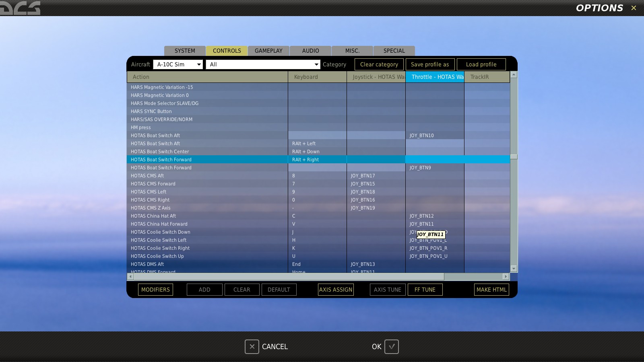This screenshot has width=644, height=362.
Task: Click horizontal scrollbar left arrow
Action: point(130,276)
